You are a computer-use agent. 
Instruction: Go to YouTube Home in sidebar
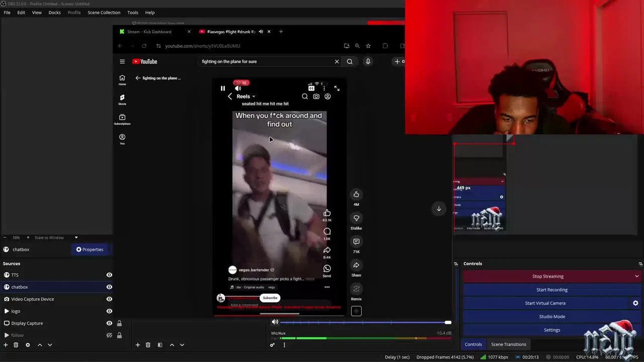click(122, 80)
